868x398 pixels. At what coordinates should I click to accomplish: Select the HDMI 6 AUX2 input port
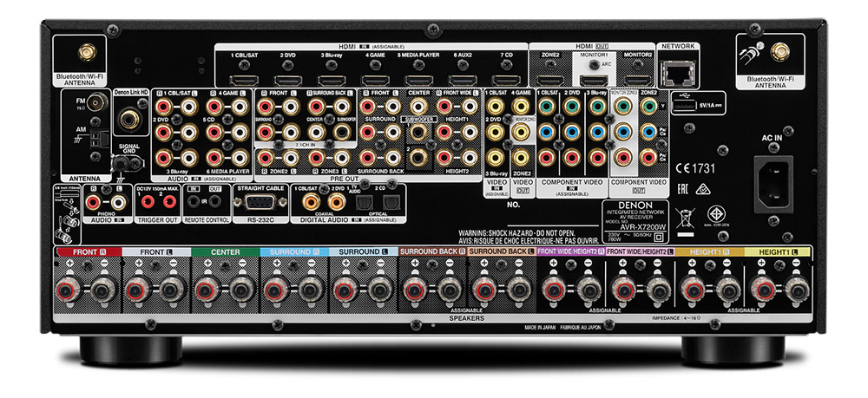(x=463, y=81)
